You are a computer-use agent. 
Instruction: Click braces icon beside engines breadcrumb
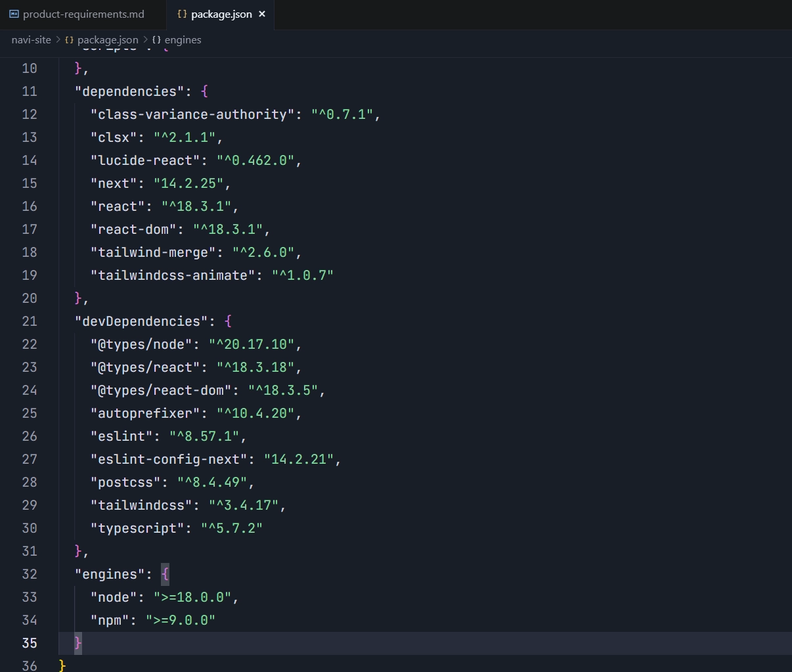pos(156,40)
